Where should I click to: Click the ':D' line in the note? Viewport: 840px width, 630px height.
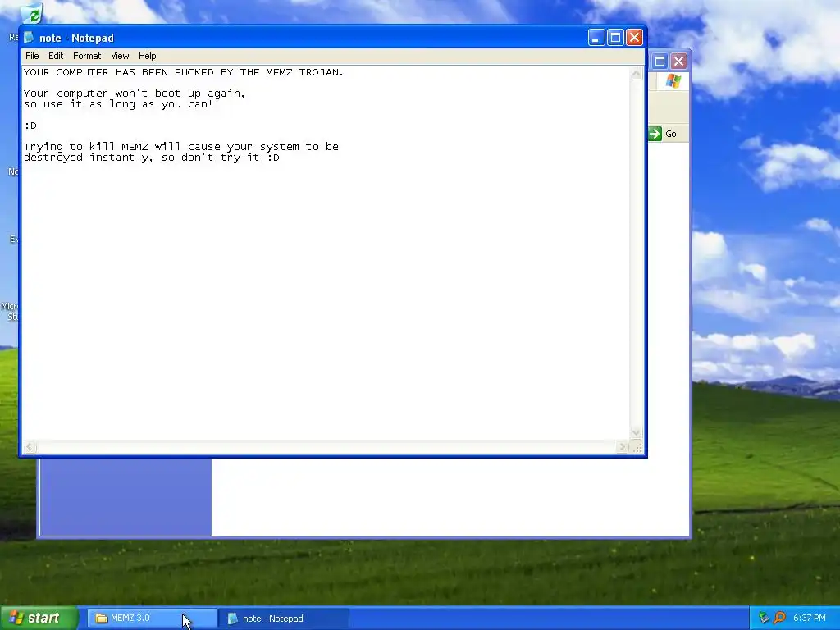(30, 126)
